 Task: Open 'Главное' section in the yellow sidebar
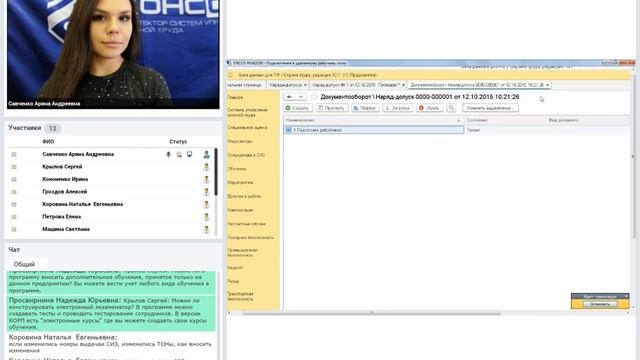[x=235, y=98]
